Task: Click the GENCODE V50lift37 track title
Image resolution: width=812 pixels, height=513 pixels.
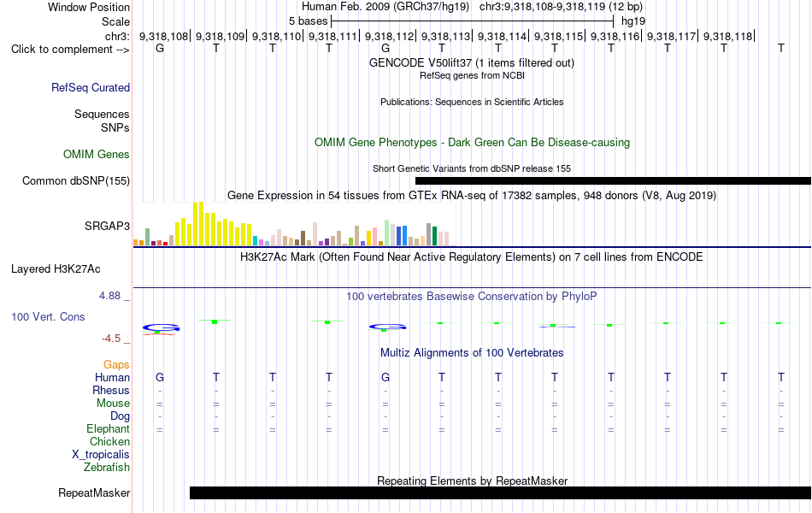Action: click(472, 62)
